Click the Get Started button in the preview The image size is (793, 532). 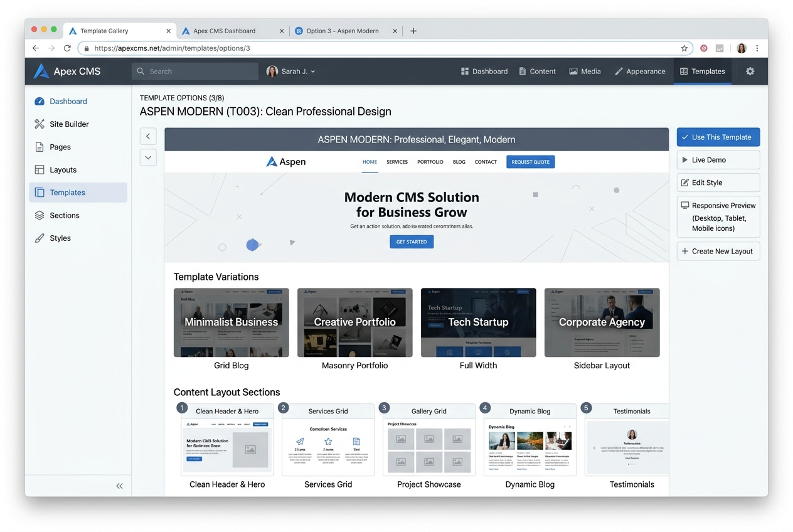(412, 242)
